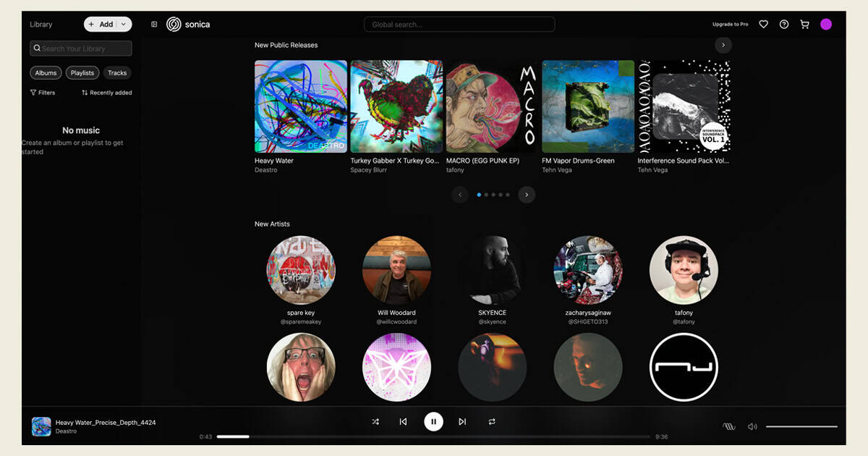Image resolution: width=868 pixels, height=456 pixels.
Task: Open the shopping cart
Action: tap(804, 25)
